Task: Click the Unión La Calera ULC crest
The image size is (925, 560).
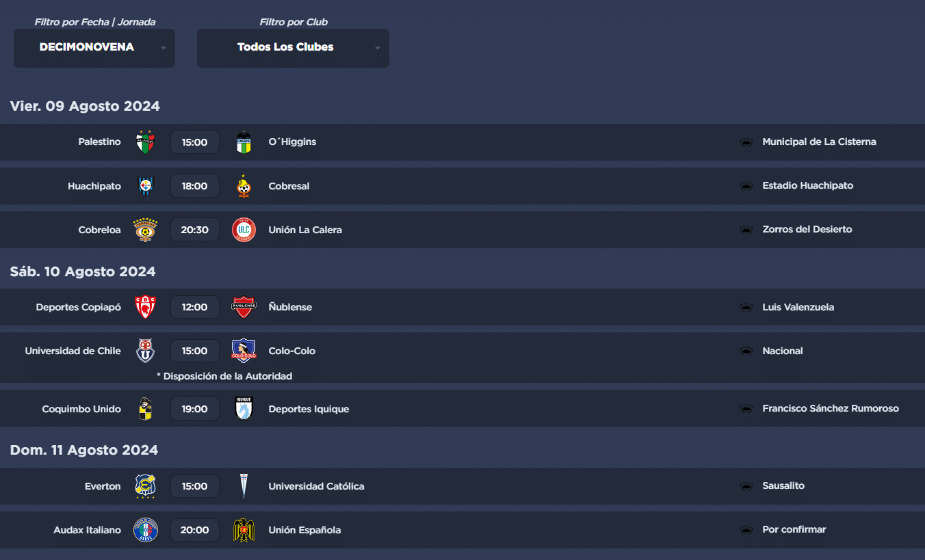Action: click(244, 230)
